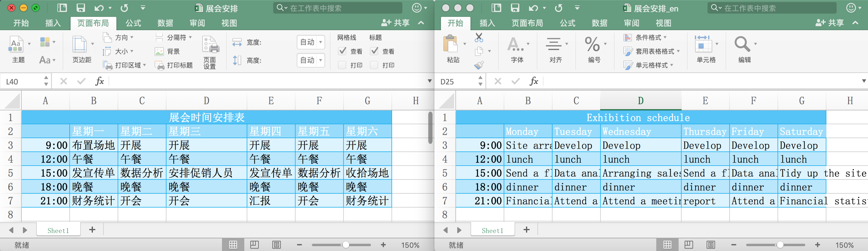Click vertical scrollbar in left window

pyautogui.click(x=430, y=128)
